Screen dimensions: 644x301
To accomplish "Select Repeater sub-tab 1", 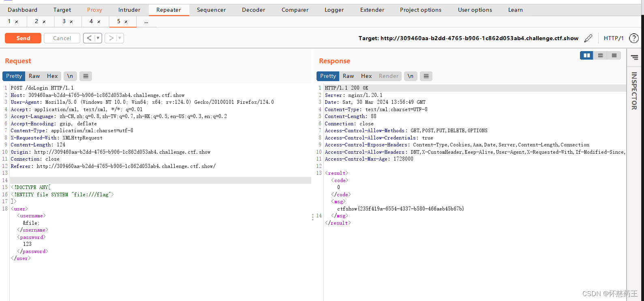I will pyautogui.click(x=9, y=21).
